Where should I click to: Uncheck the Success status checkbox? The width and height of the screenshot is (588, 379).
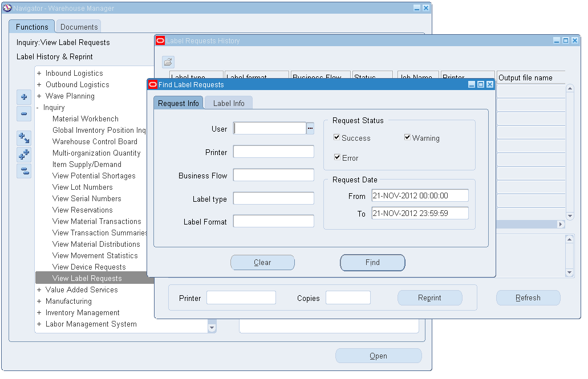coord(338,137)
